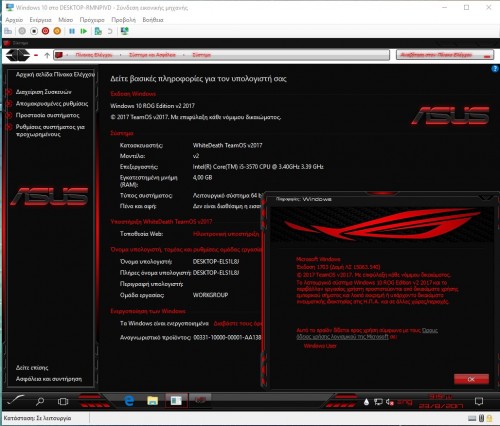Open Αρχική σελίδα Πίνακα Ελέγχου link
This screenshot has width=500, height=426.
pos(55,75)
